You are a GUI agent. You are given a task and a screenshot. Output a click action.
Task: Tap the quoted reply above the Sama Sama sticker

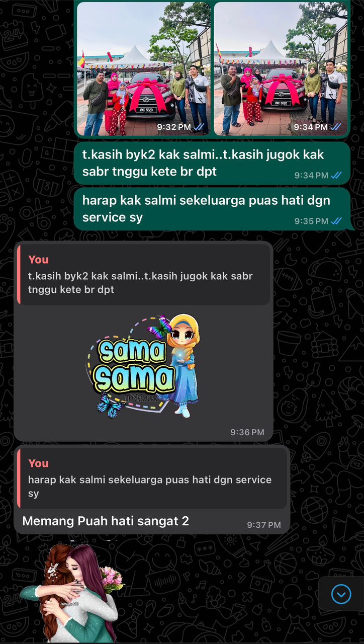(x=144, y=275)
